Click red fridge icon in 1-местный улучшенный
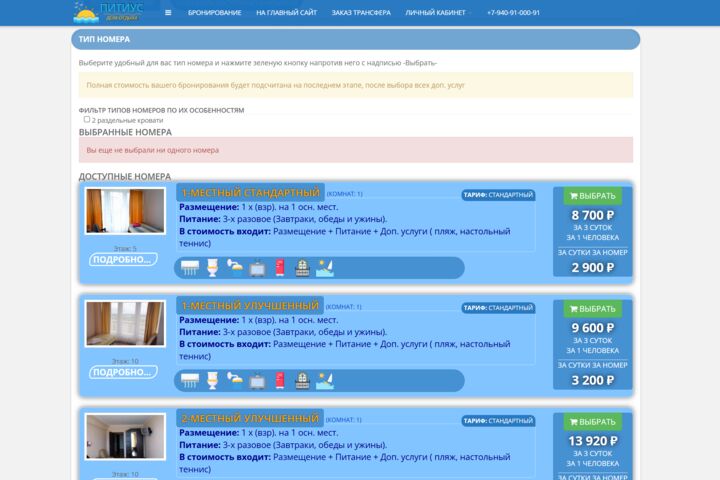 280,381
